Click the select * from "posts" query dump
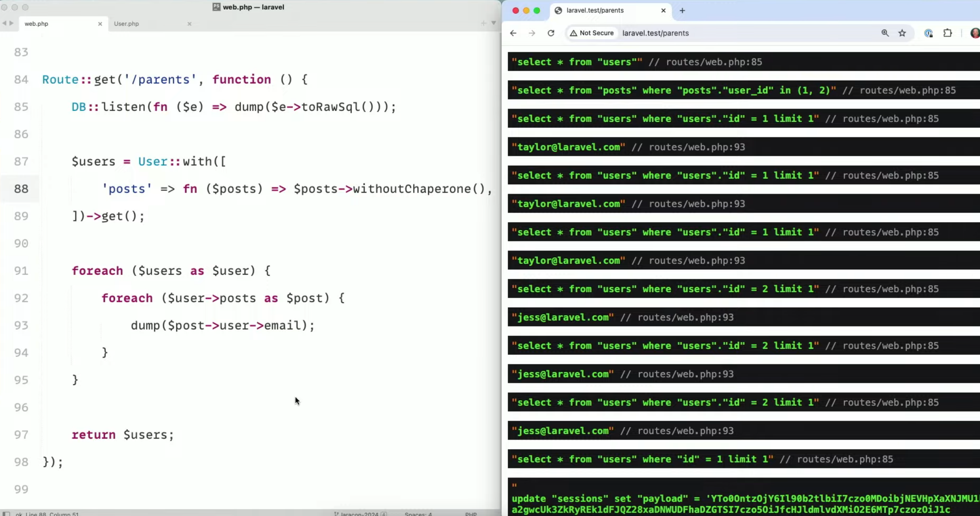980x516 pixels. point(743,90)
